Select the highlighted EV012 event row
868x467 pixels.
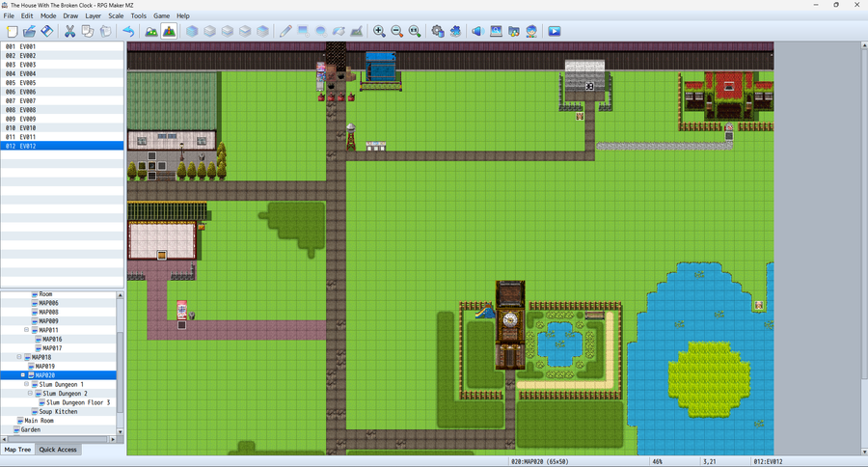(62, 146)
